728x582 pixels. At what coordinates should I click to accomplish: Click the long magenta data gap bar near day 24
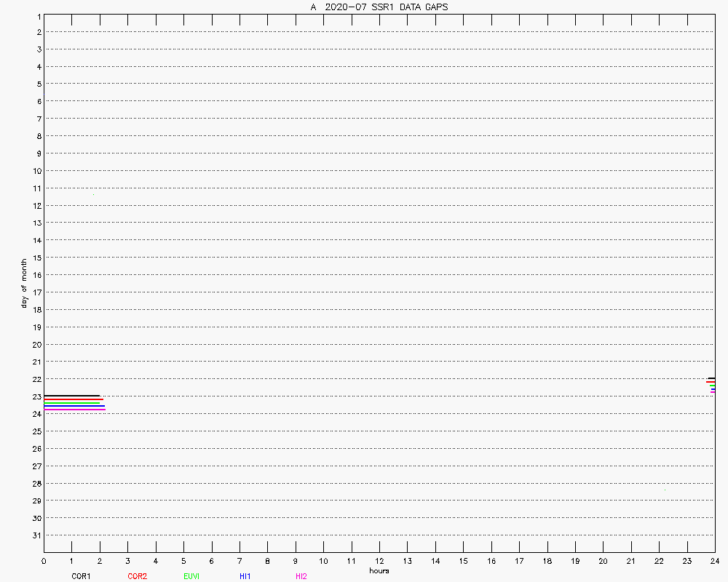(74, 410)
